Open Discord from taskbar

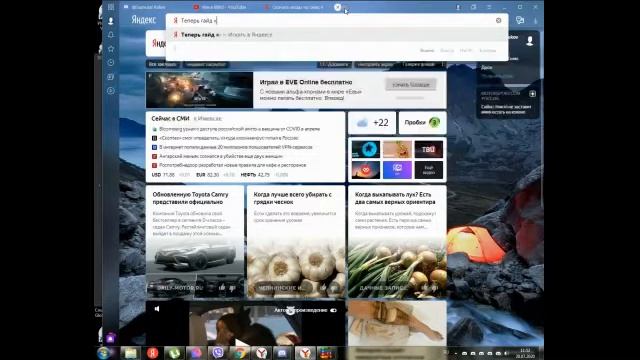(282, 353)
